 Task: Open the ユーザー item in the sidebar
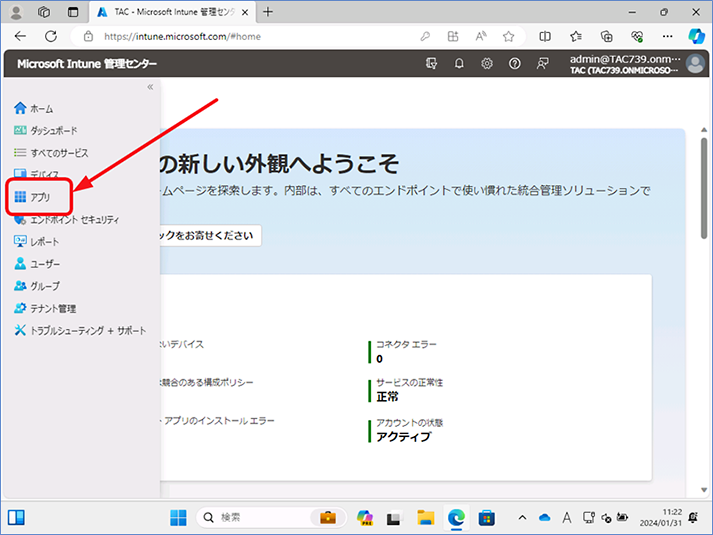point(37,264)
